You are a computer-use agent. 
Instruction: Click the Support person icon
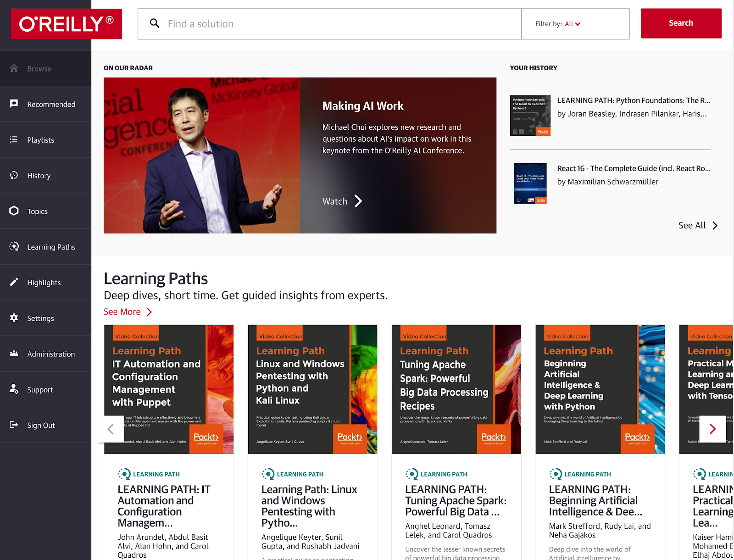14,389
